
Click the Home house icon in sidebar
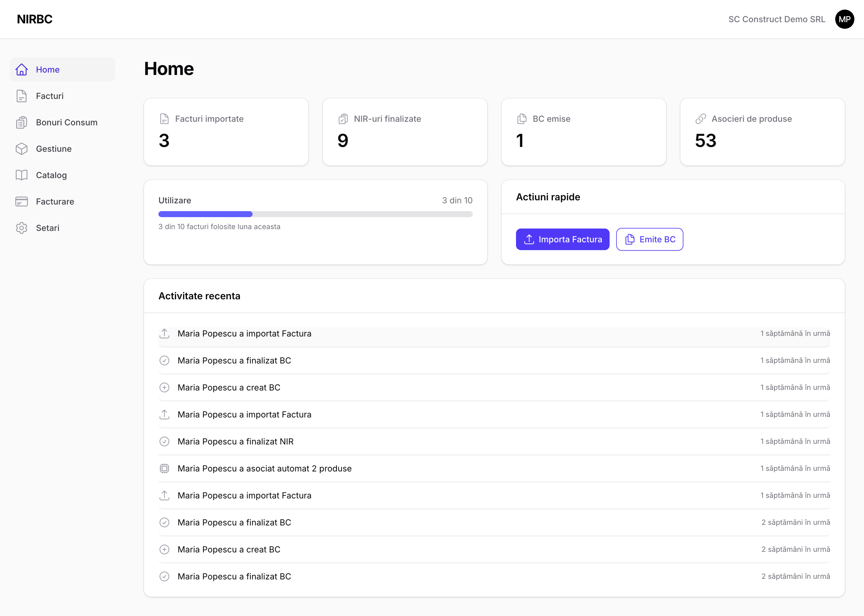tap(22, 69)
